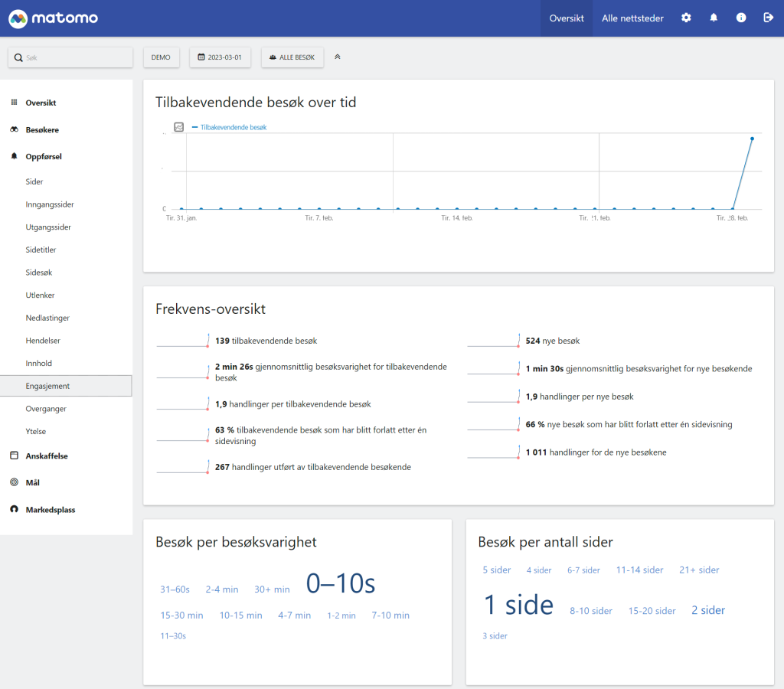Expand the Anskaffelse menu section
Screen dimensions: 784x689
pos(46,456)
